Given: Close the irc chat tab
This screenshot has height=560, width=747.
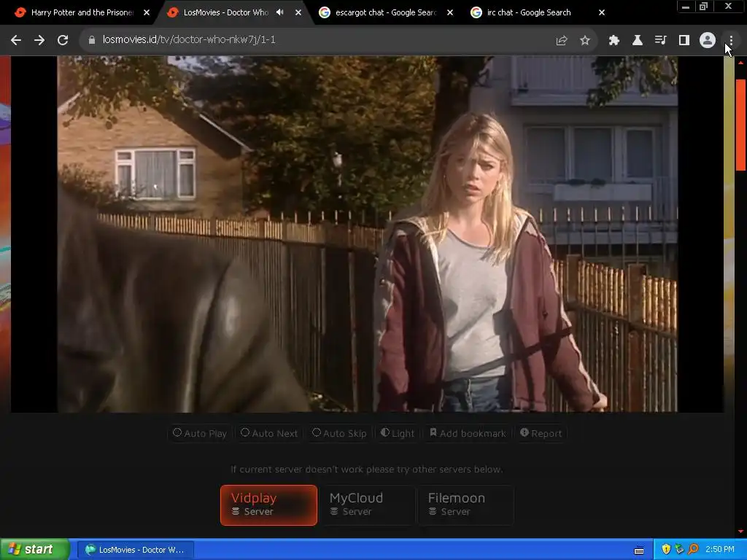Looking at the screenshot, I should coord(602,12).
